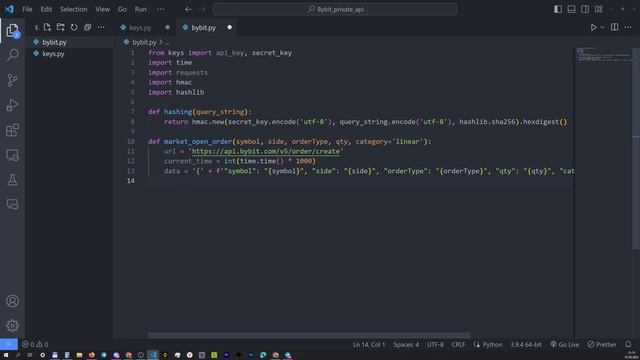Open the Accounts menu icon

coord(12,301)
